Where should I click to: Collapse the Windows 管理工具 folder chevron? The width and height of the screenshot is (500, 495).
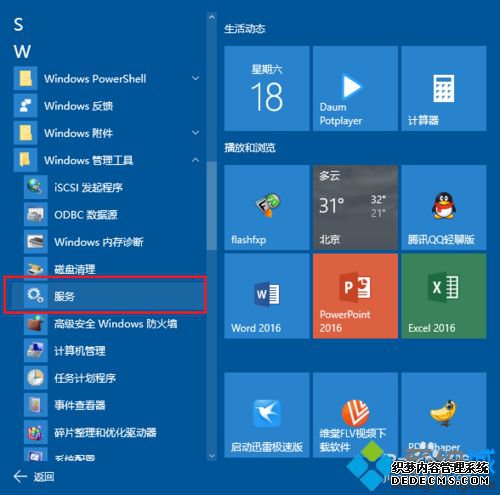click(x=196, y=160)
